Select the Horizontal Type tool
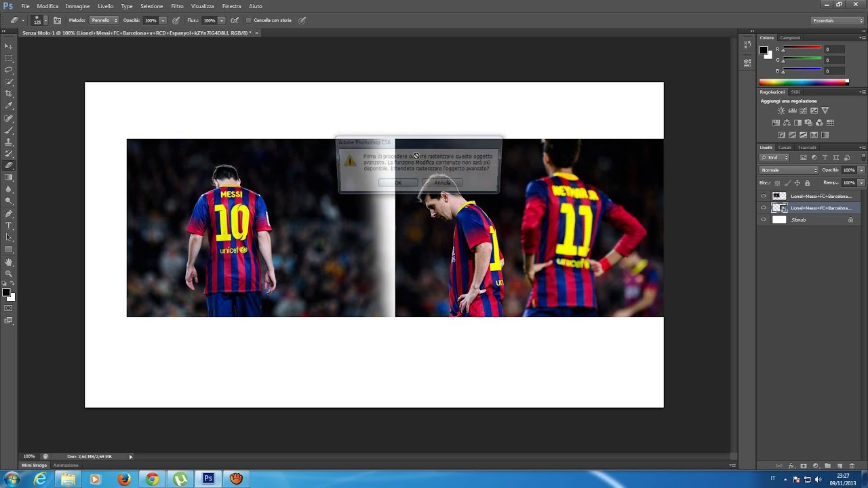This screenshot has width=868, height=488. [x=9, y=225]
